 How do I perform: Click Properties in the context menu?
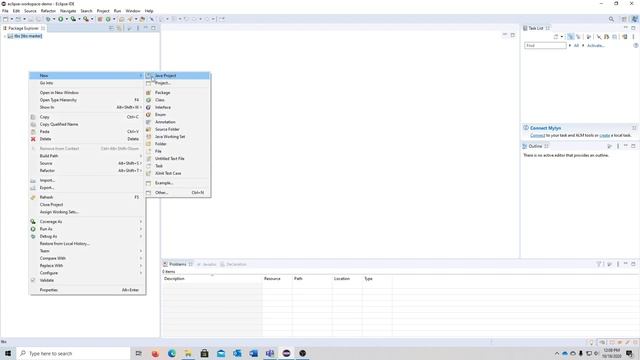pyautogui.click(x=87, y=290)
